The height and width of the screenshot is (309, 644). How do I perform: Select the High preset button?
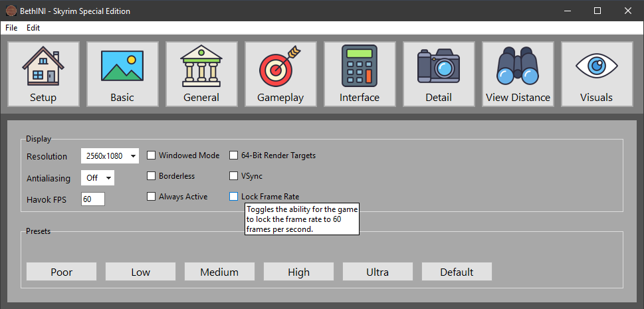pyautogui.click(x=298, y=272)
